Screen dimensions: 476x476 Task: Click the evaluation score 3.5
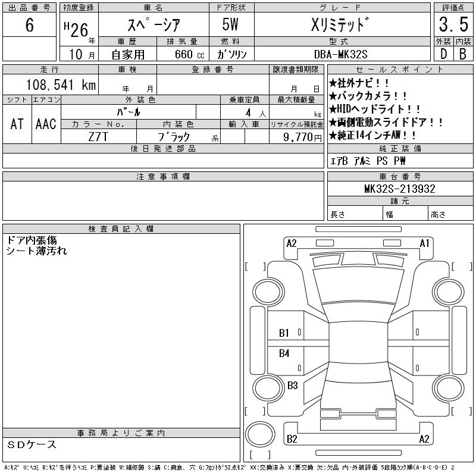[x=453, y=24]
